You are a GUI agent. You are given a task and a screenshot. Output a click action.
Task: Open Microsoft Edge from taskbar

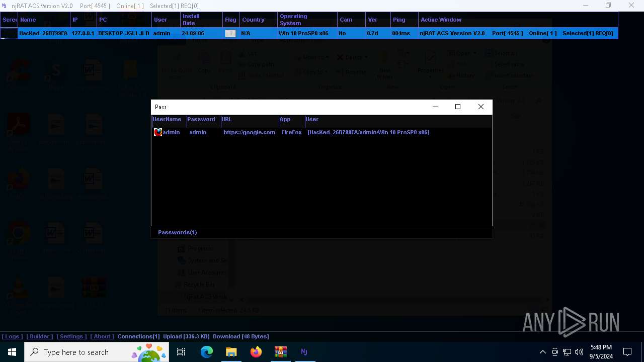[207, 352]
